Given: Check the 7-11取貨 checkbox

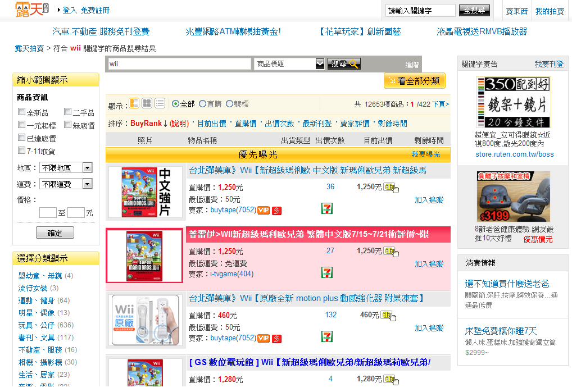Looking at the screenshot, I should 21,151.
